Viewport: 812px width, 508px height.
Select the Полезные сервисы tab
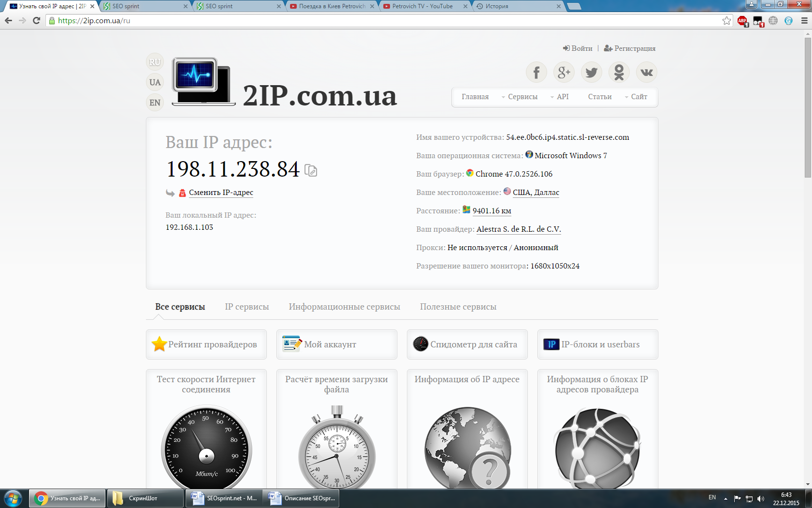point(458,307)
